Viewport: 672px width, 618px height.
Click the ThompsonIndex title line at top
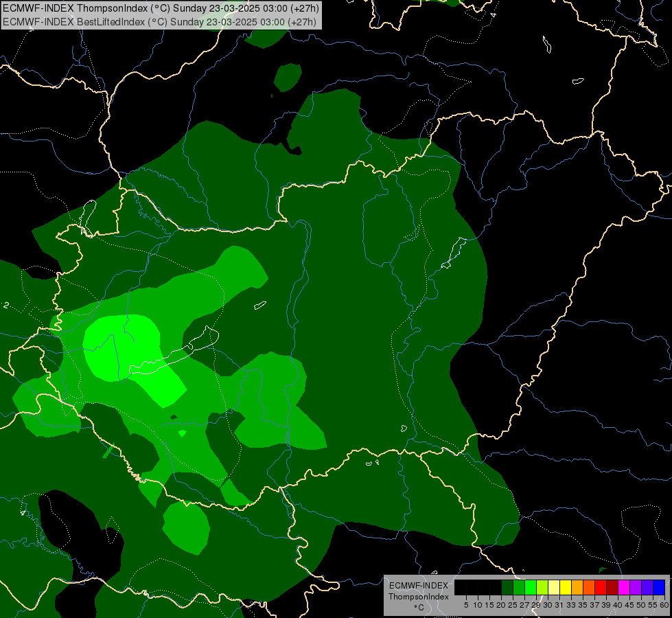161,8
